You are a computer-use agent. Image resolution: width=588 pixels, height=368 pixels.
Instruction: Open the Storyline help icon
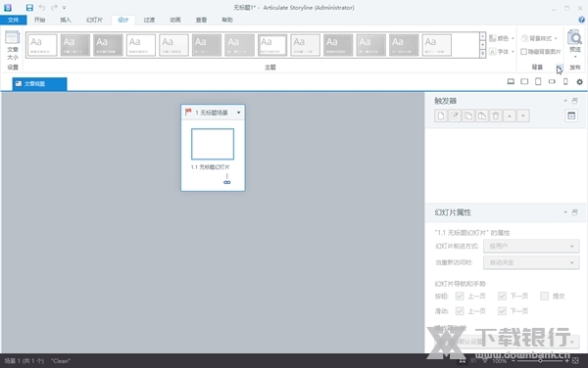coord(581,20)
